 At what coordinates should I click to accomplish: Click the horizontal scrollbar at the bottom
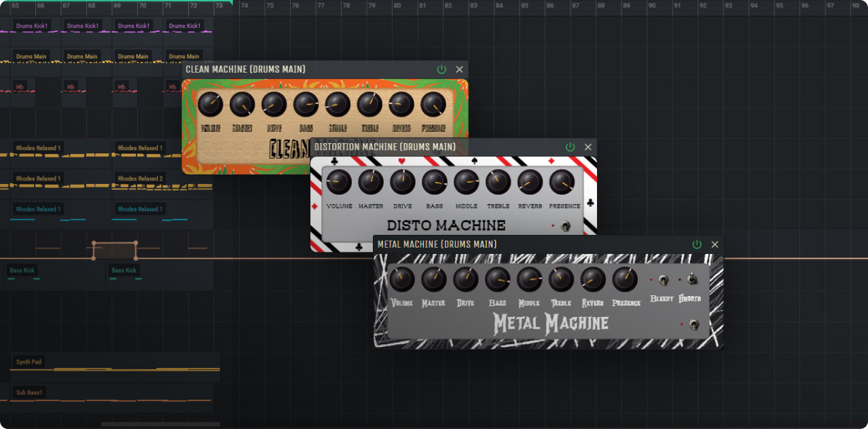click(160, 424)
